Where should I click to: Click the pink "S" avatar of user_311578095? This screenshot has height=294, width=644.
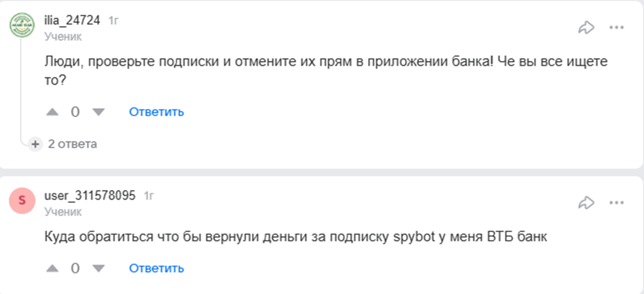pos(22,200)
